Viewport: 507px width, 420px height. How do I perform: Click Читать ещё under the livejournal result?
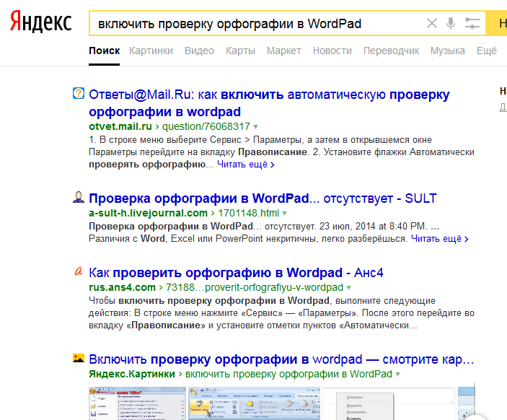click(439, 238)
